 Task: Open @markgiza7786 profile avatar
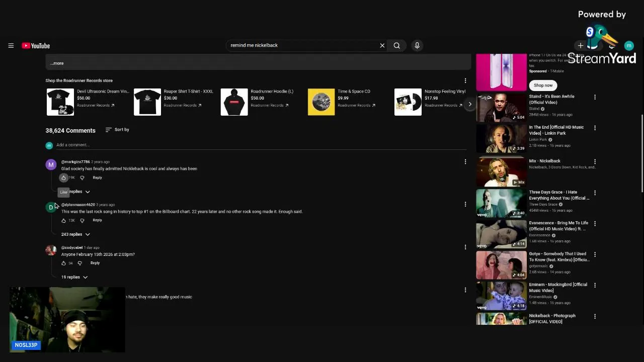tap(51, 165)
